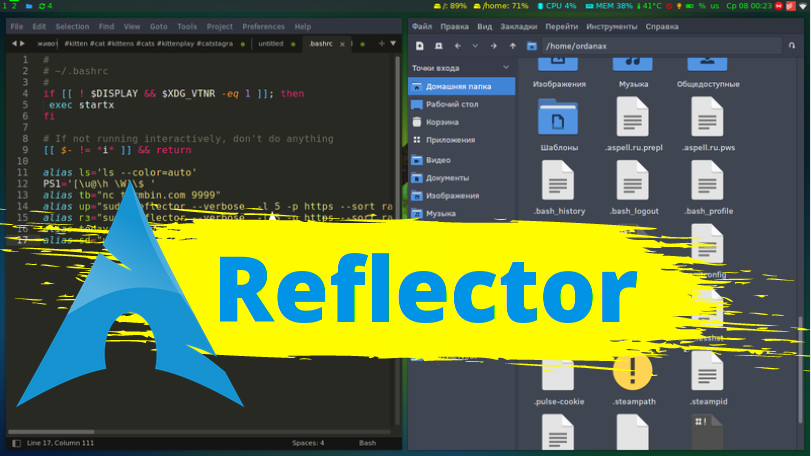Switch to the #kitten #cat hashtags tab

pos(148,44)
